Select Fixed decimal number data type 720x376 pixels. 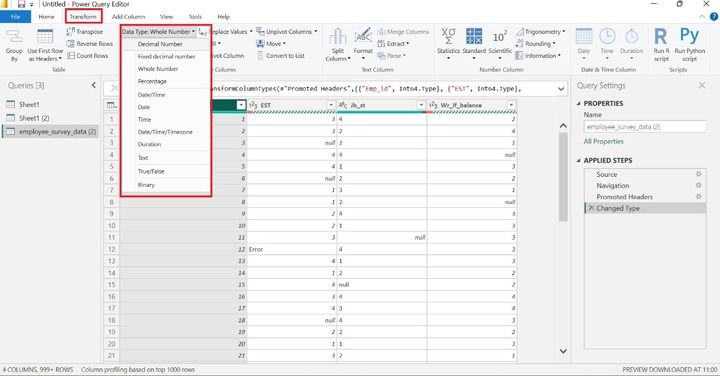click(165, 56)
